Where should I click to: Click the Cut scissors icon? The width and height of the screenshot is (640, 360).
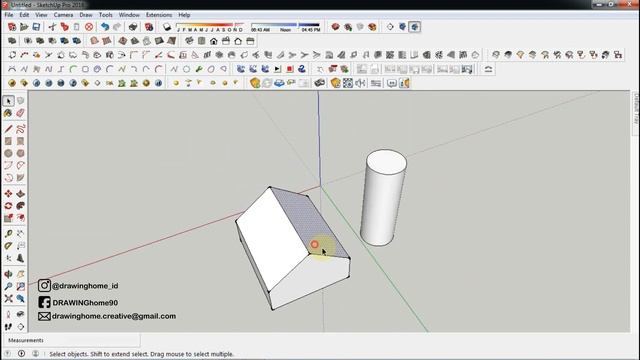coord(52,27)
